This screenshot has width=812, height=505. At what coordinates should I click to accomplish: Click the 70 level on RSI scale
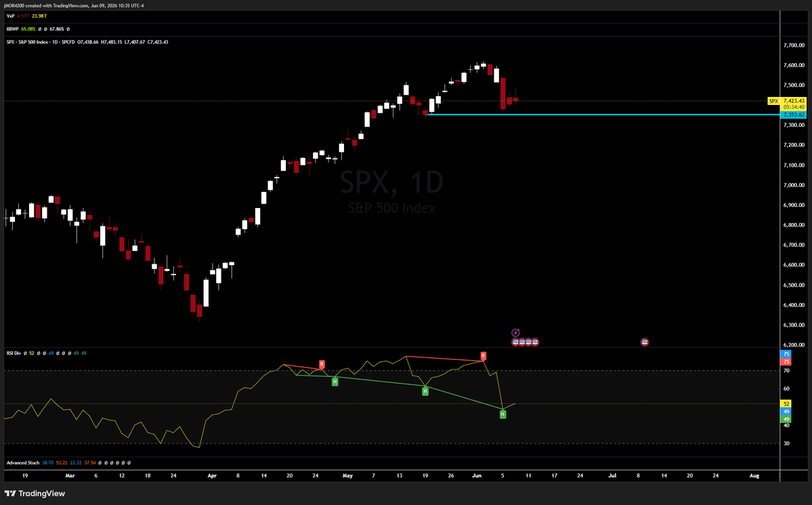click(786, 371)
